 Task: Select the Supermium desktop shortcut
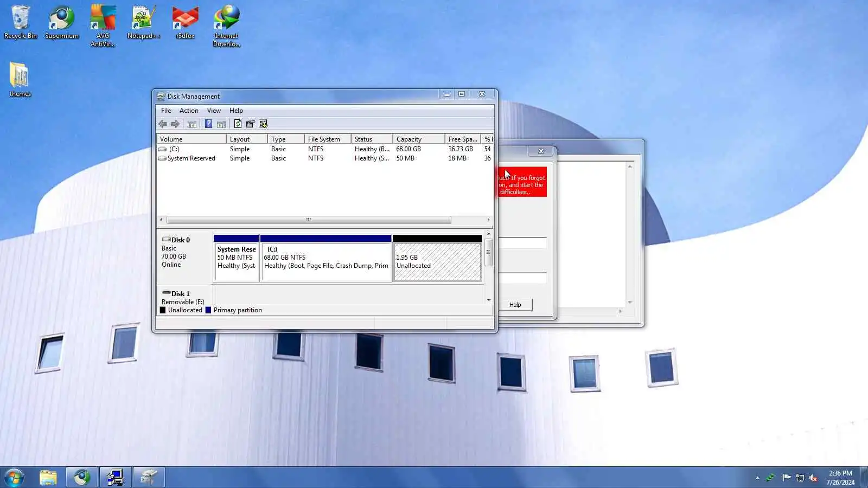click(62, 22)
